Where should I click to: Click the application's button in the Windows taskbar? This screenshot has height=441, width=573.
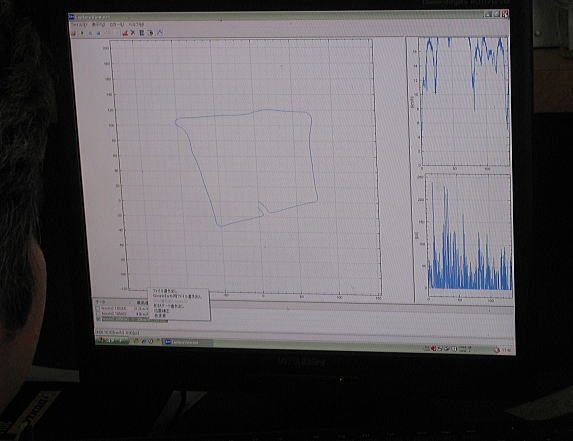187,342
